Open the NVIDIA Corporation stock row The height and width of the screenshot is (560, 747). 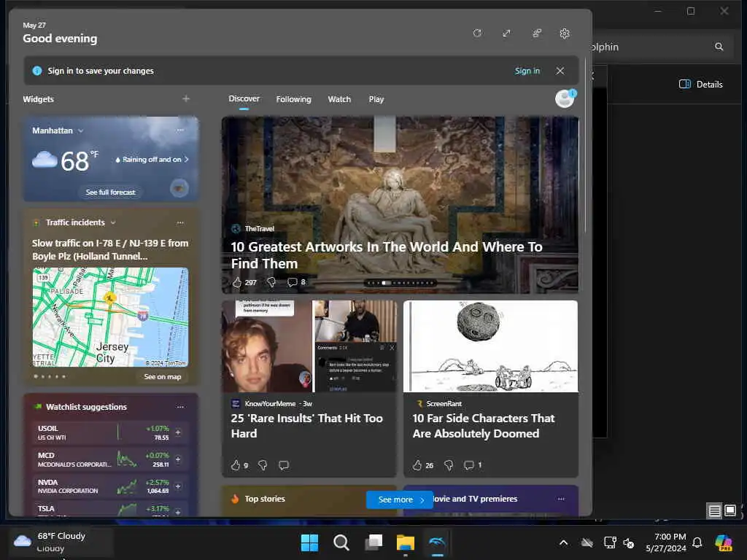[x=110, y=486]
